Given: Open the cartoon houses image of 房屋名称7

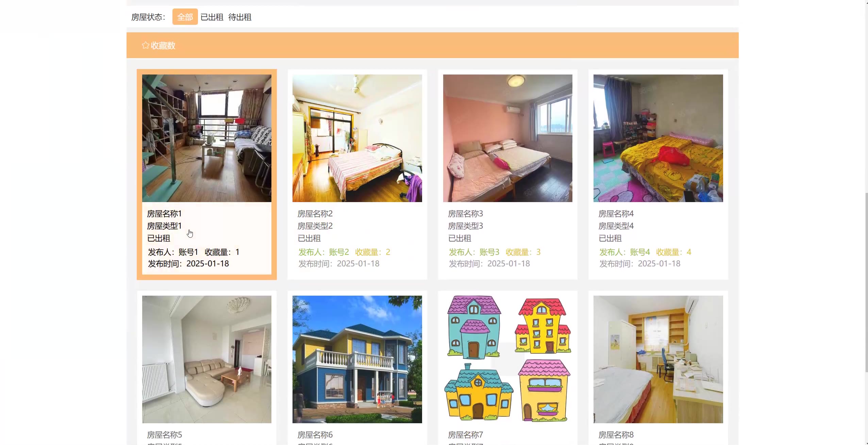Looking at the screenshot, I should pos(507,359).
